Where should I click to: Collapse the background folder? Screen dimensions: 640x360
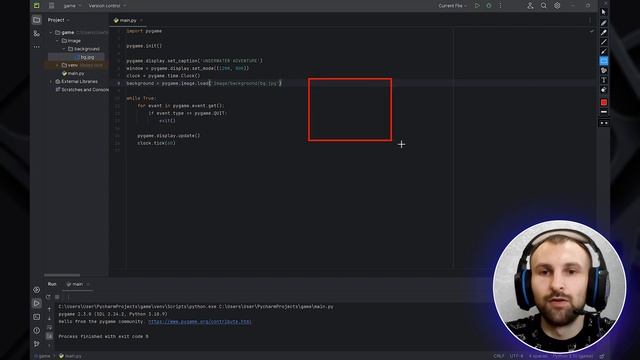pos(64,49)
